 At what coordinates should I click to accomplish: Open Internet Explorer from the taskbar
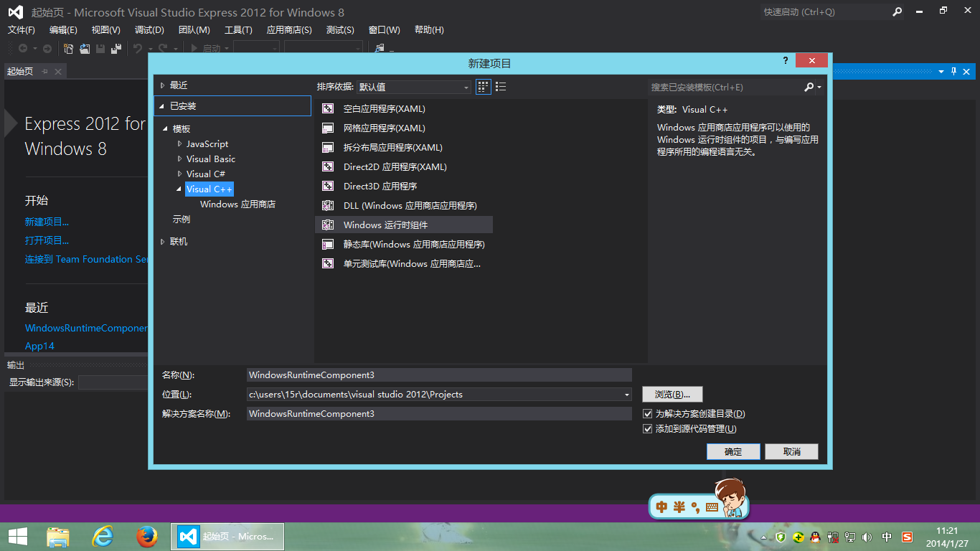click(x=103, y=536)
